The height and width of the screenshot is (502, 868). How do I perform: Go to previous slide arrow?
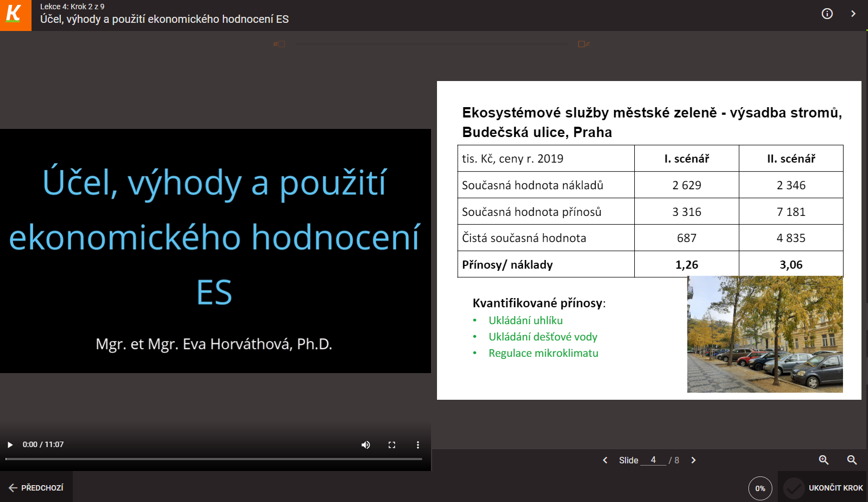point(605,460)
